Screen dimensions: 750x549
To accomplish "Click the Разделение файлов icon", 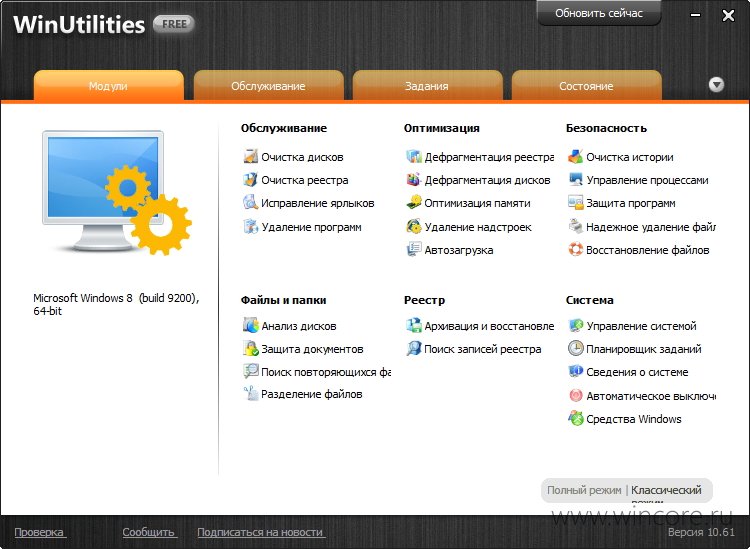I will click(x=250, y=394).
